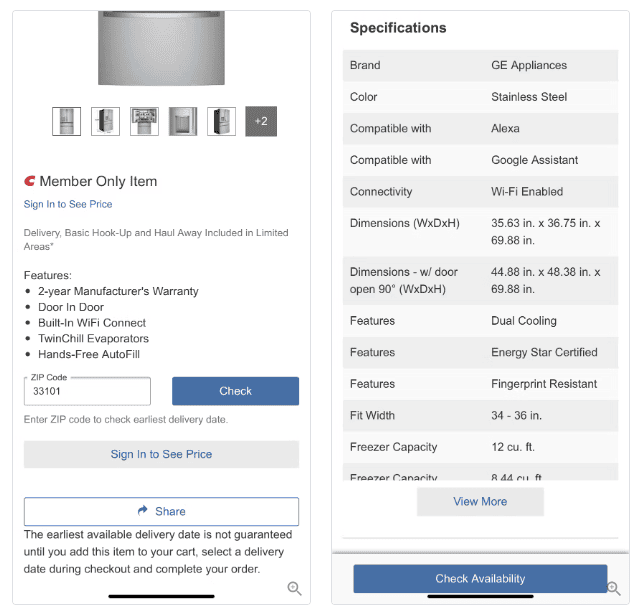Click the Brand row showing GE Appliances
This screenshot has height=615, width=640.
(479, 65)
